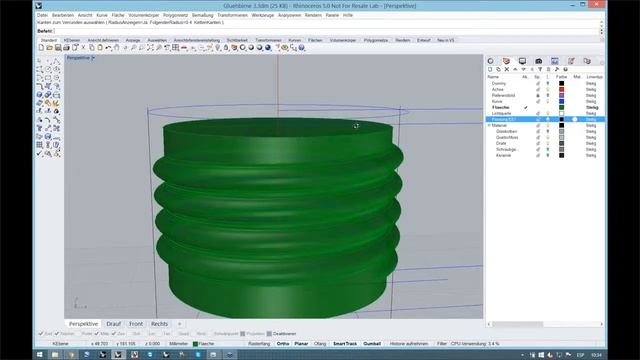Toggle the Projizieren snap checkbox
Image resolution: width=640 pixels, height=360 pixels.
point(243,333)
